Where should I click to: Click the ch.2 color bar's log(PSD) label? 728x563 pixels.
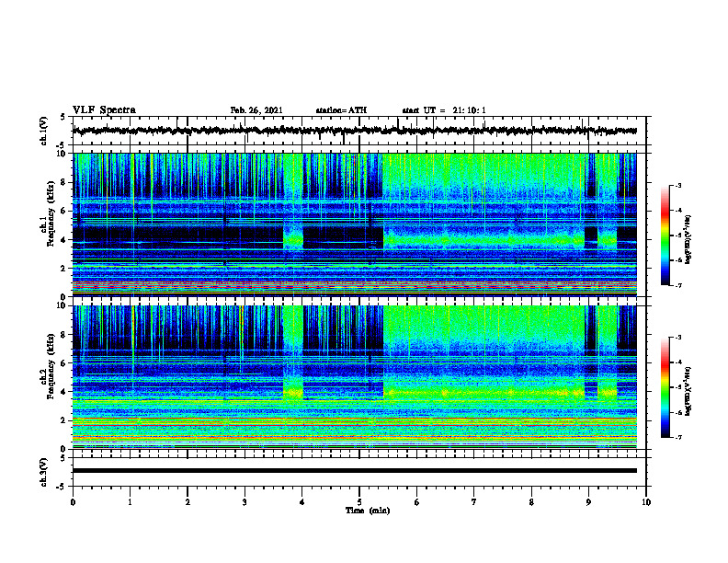pyautogui.click(x=688, y=391)
